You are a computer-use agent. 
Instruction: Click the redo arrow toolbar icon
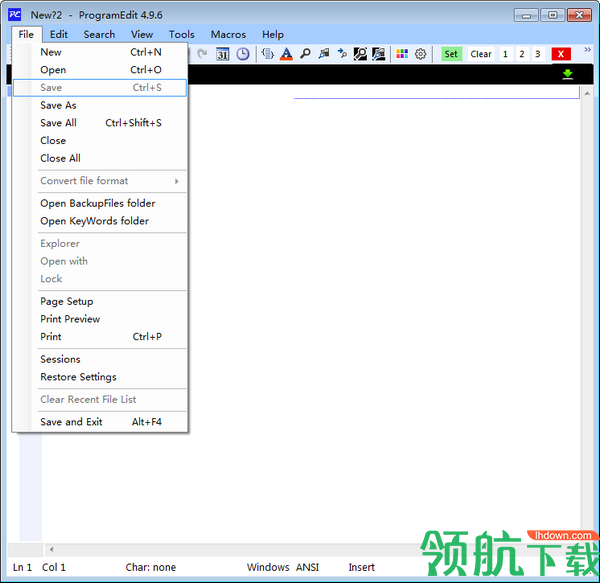tap(202, 54)
